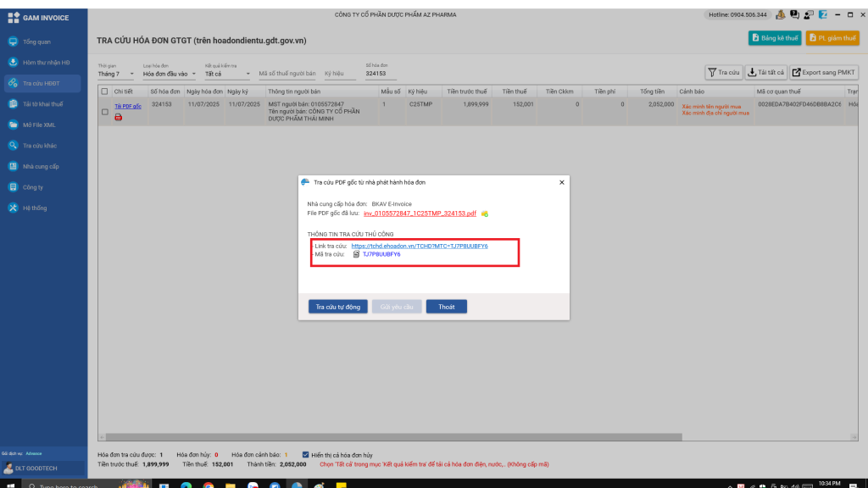This screenshot has width=868, height=488.
Task: Click the red PDF printer icon in row
Action: 118,118
